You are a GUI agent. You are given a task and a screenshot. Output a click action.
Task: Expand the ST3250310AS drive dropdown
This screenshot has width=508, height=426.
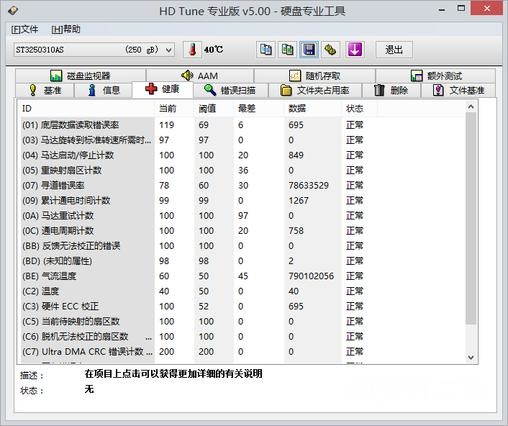169,50
